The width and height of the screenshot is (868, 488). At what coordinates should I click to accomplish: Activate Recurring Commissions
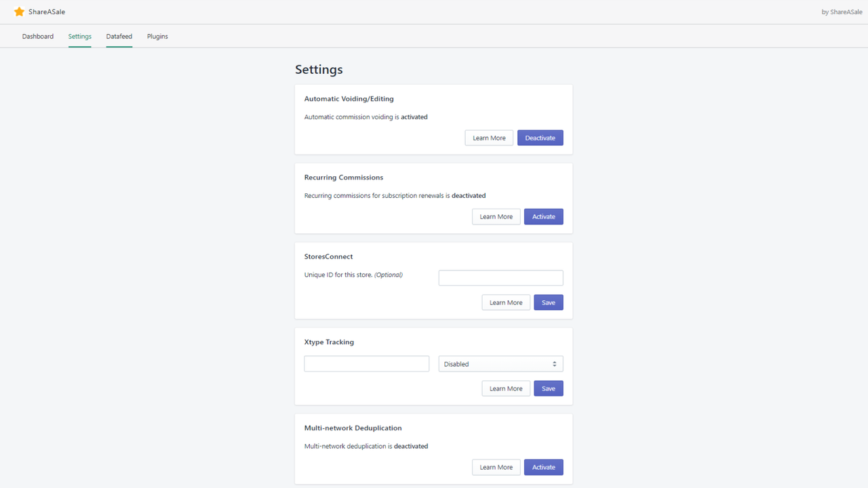tap(543, 216)
